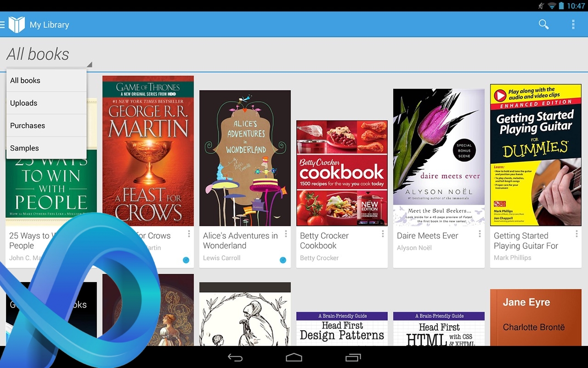
Task: Check the battery status icon
Action: tap(561, 6)
